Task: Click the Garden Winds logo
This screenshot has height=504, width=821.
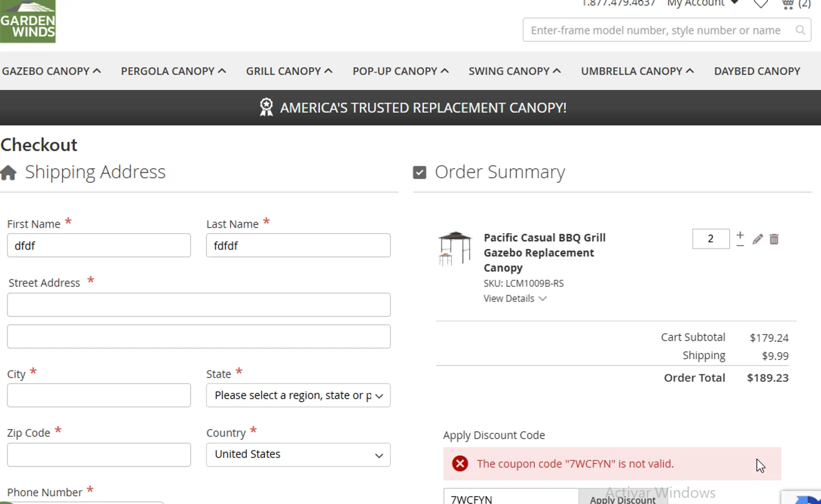Action: pos(28,21)
